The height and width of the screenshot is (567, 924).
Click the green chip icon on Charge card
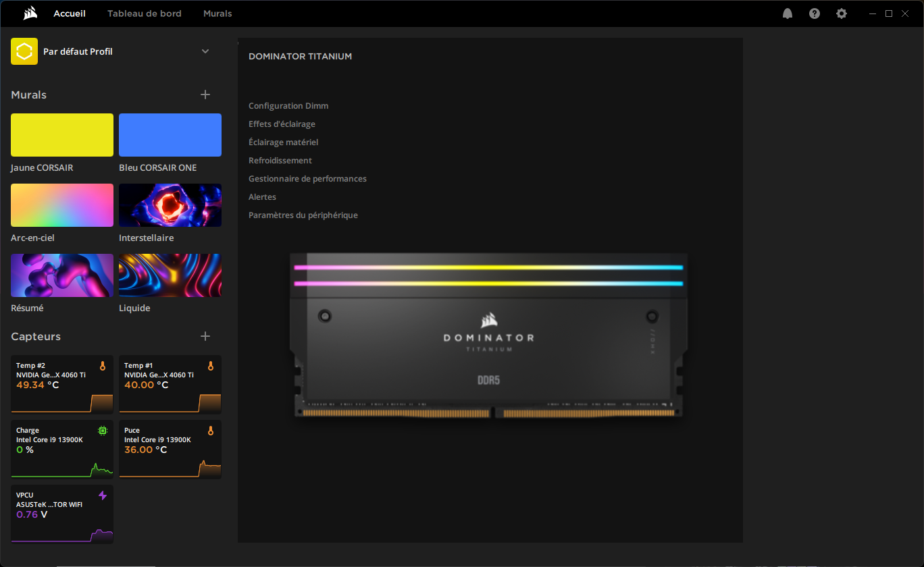pos(103,431)
